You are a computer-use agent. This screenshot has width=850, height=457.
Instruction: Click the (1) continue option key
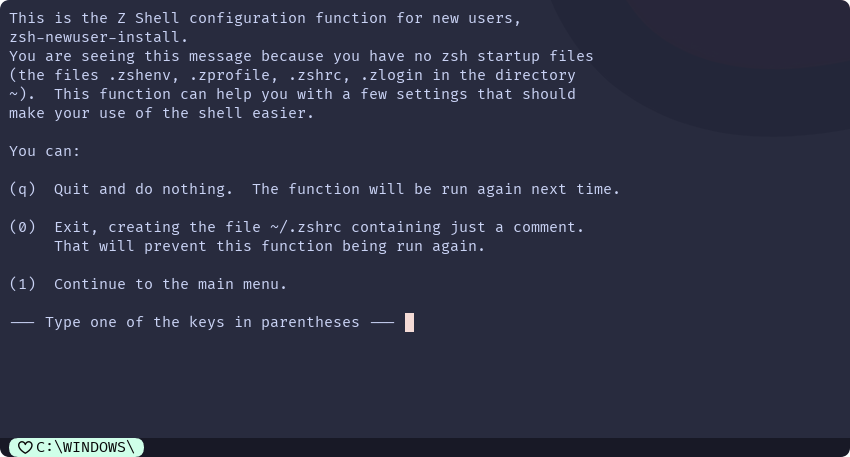(22, 284)
